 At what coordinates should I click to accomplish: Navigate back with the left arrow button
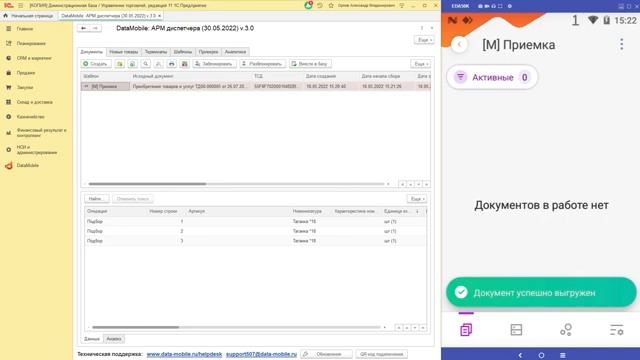[83, 28]
